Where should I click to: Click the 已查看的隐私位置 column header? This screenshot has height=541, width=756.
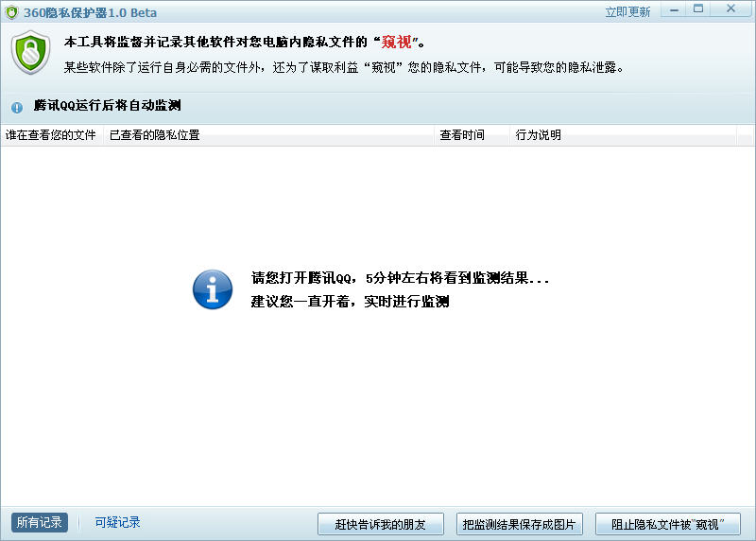[x=268, y=135]
